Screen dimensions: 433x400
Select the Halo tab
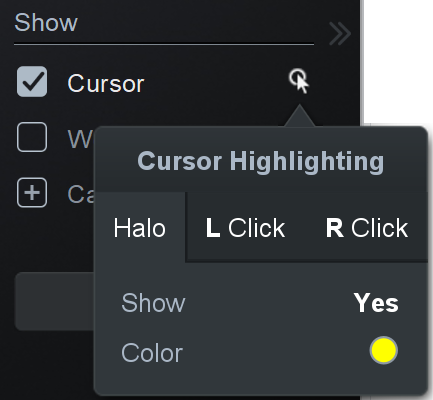pos(140,227)
